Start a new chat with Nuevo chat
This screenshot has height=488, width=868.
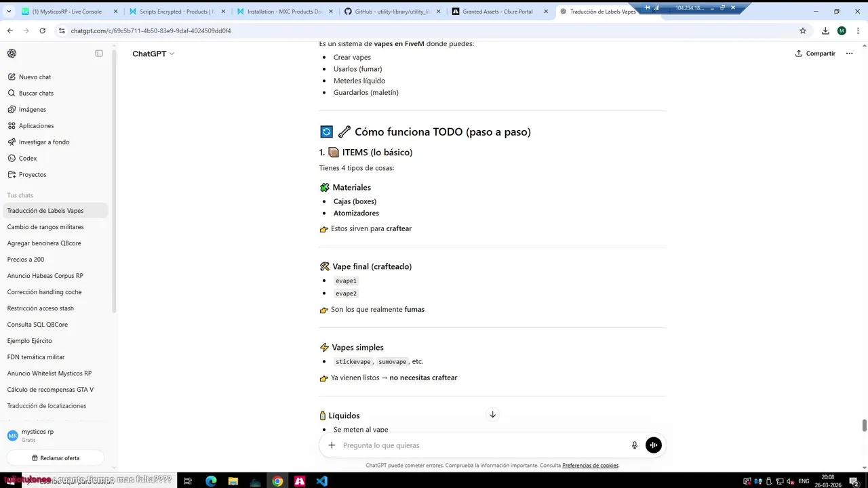tap(56, 77)
